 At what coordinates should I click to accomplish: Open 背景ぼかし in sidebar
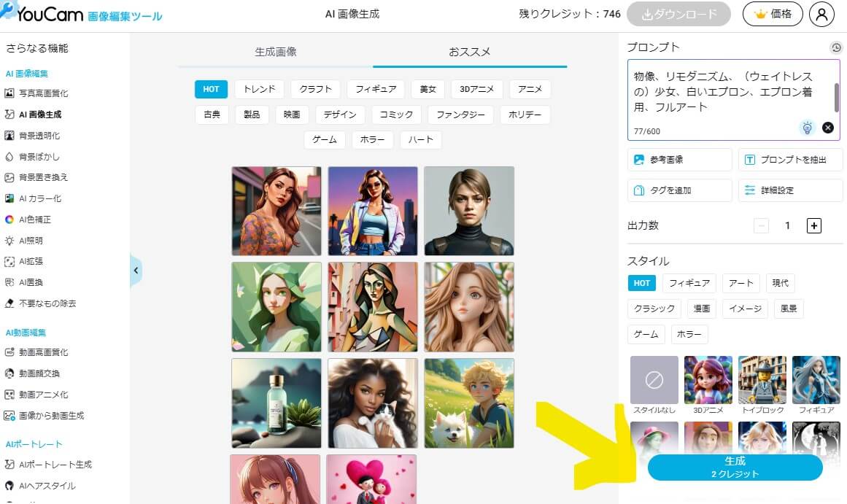32,157
